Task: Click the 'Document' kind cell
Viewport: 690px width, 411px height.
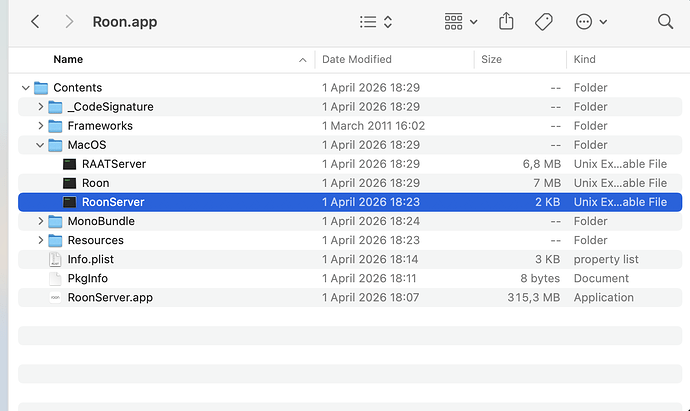Action: pos(601,279)
